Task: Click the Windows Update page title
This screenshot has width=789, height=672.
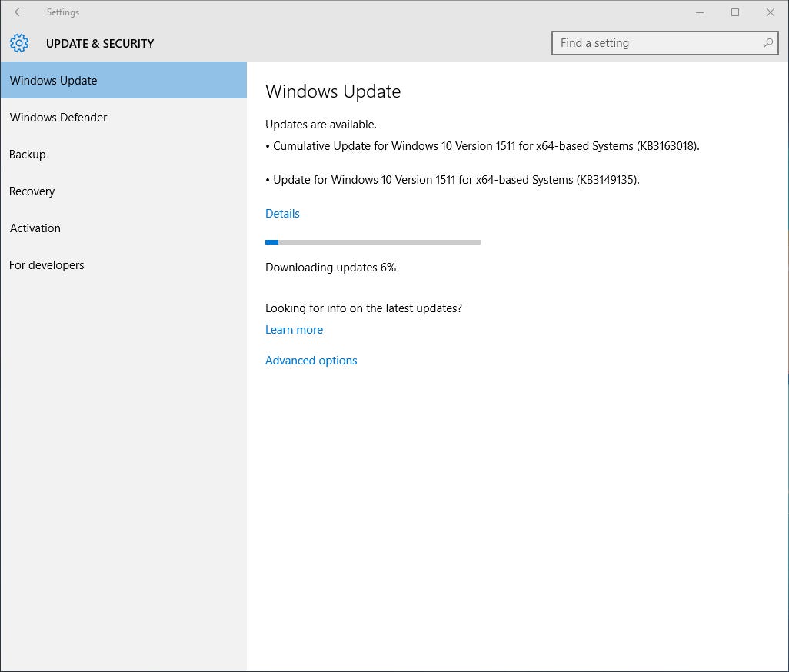Action: pos(333,91)
